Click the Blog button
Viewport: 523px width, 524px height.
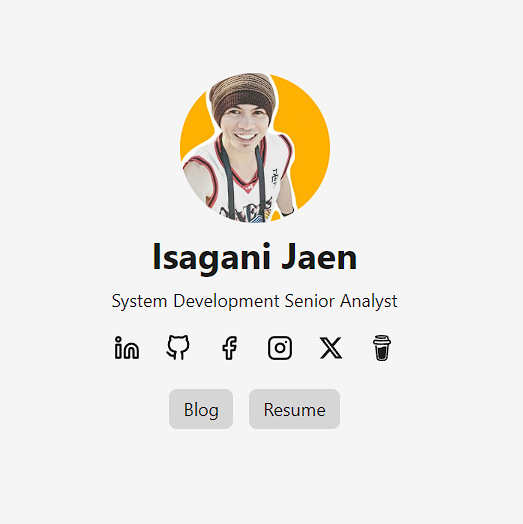tap(201, 409)
